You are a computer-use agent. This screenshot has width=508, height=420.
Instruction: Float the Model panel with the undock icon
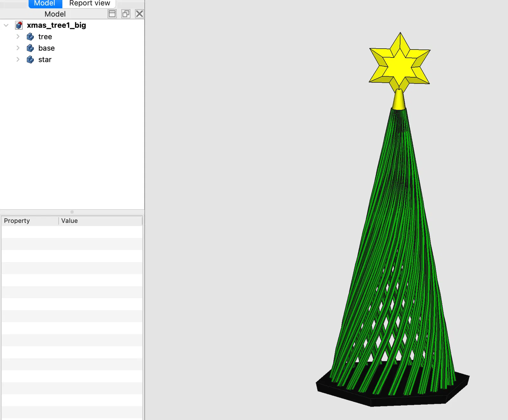click(x=126, y=14)
